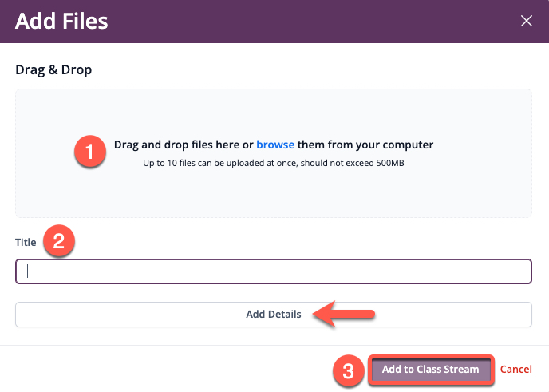Click the Title field label

26,242
